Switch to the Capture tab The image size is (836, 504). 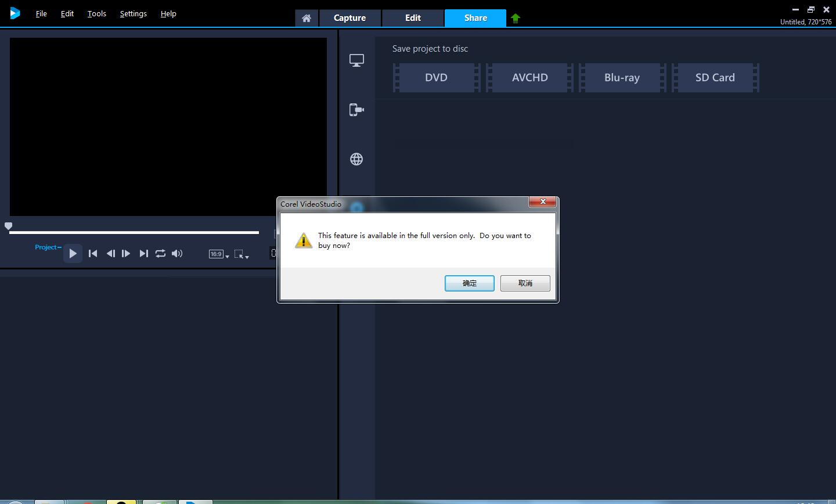tap(349, 18)
